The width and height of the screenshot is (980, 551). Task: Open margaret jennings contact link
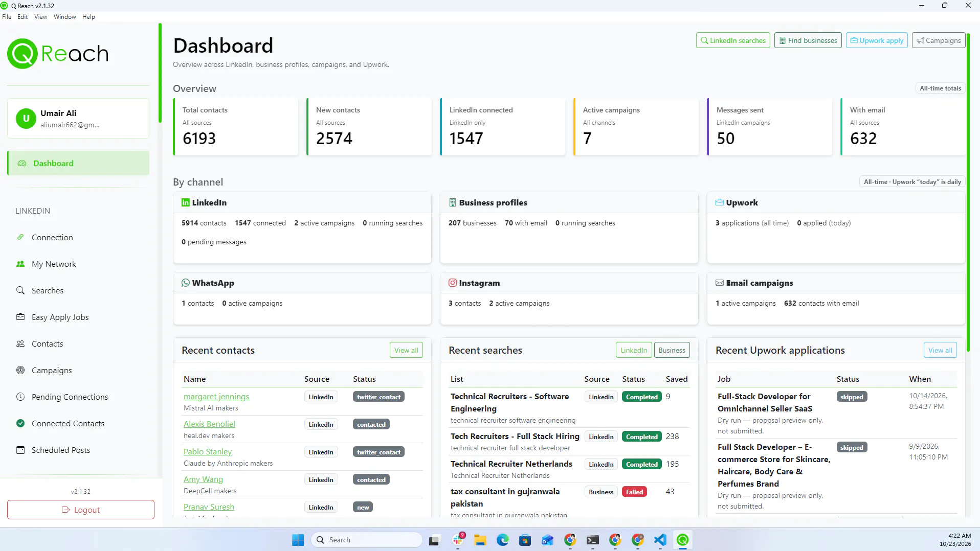(216, 397)
